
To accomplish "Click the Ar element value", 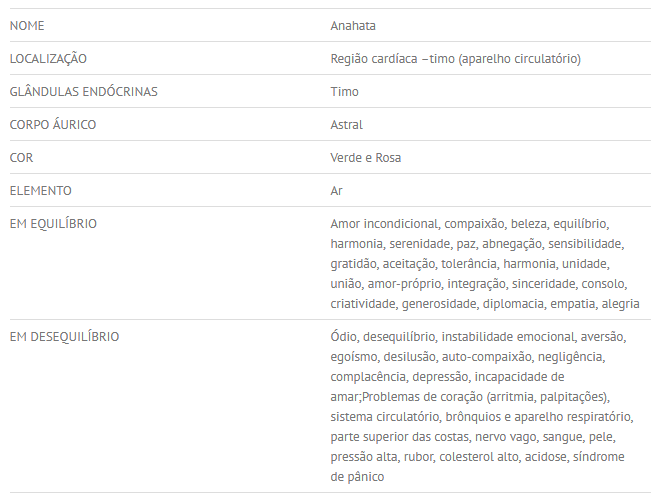I will tap(337, 190).
